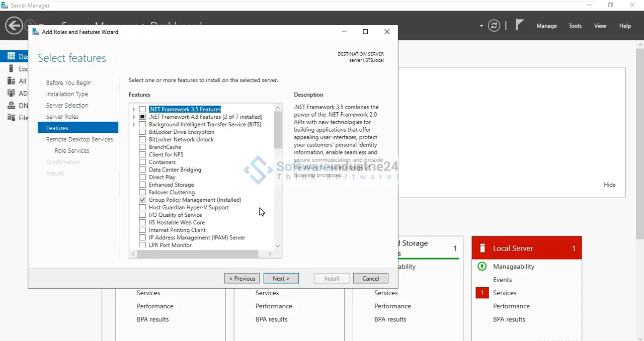
Task: Open the Manage menu
Action: pos(546,26)
